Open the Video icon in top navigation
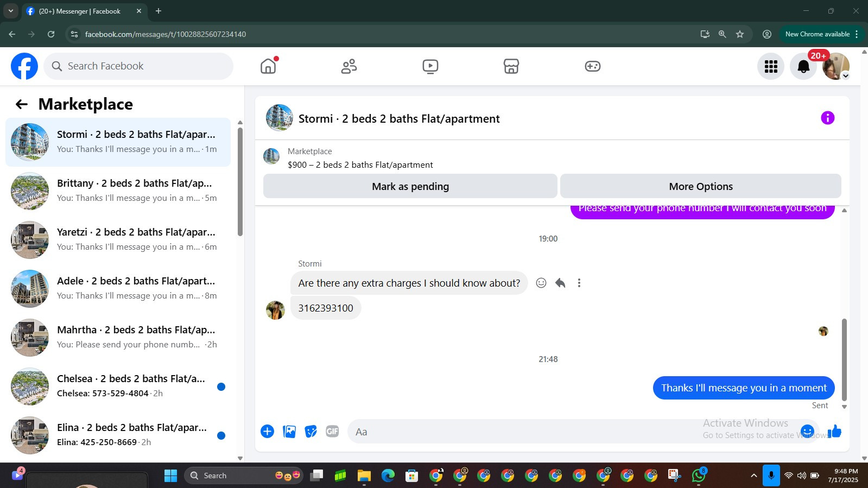 click(x=430, y=66)
